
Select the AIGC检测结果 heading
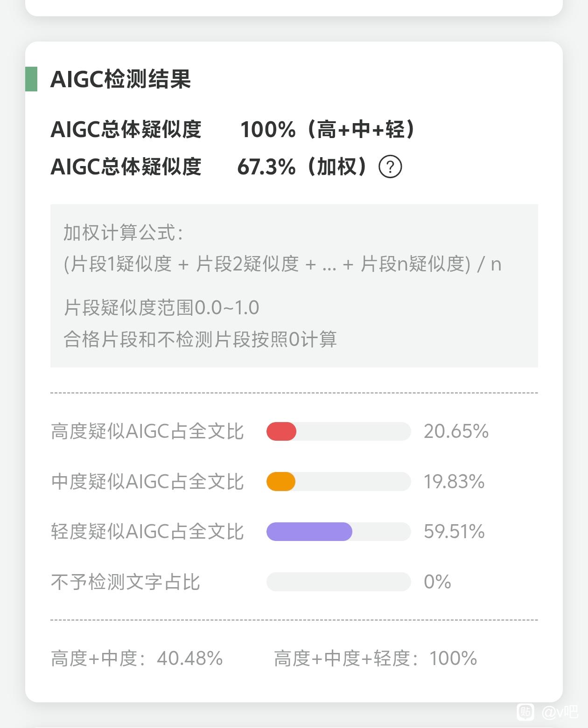click(120, 79)
